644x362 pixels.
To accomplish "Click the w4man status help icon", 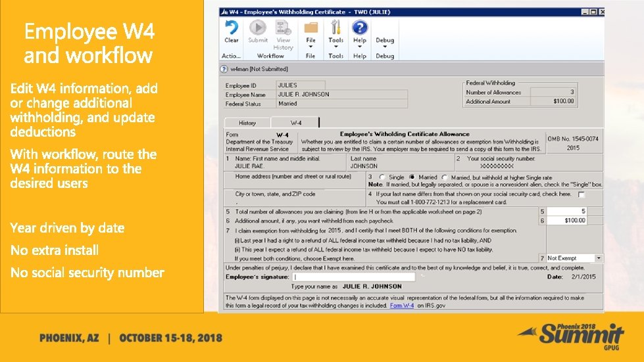I will pos(224,69).
